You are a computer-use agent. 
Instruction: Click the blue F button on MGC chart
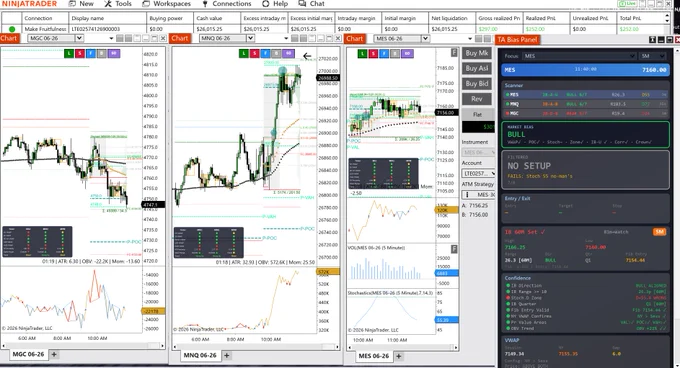tap(91, 53)
